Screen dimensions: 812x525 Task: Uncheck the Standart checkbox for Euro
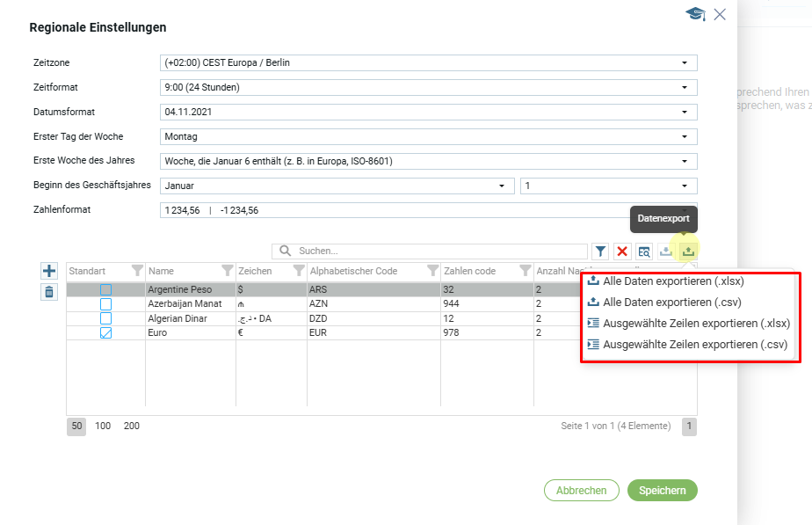click(x=105, y=333)
